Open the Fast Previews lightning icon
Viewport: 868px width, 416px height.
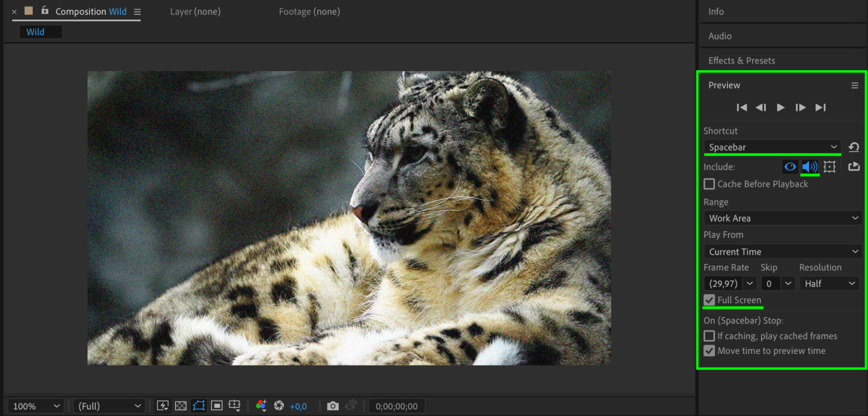[x=163, y=406]
